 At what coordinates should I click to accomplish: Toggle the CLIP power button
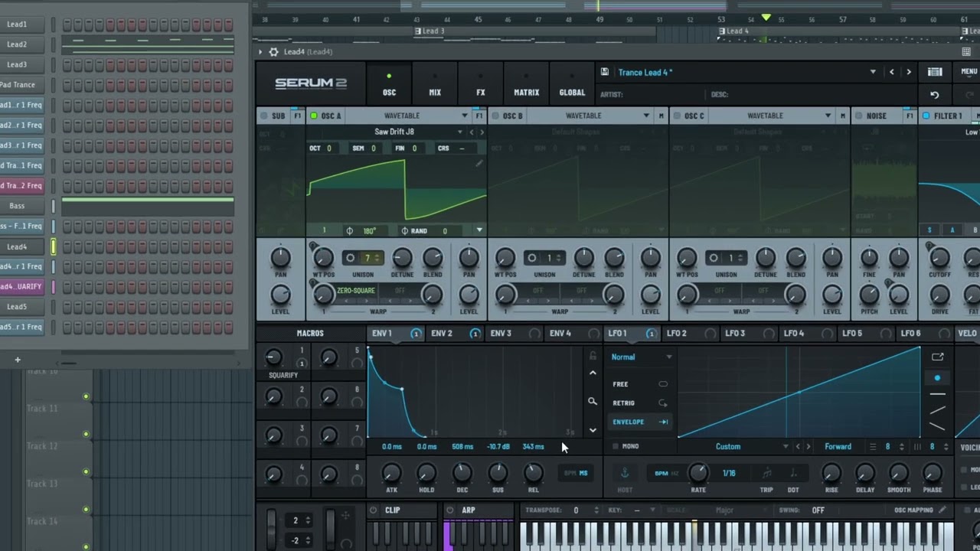coord(374,510)
